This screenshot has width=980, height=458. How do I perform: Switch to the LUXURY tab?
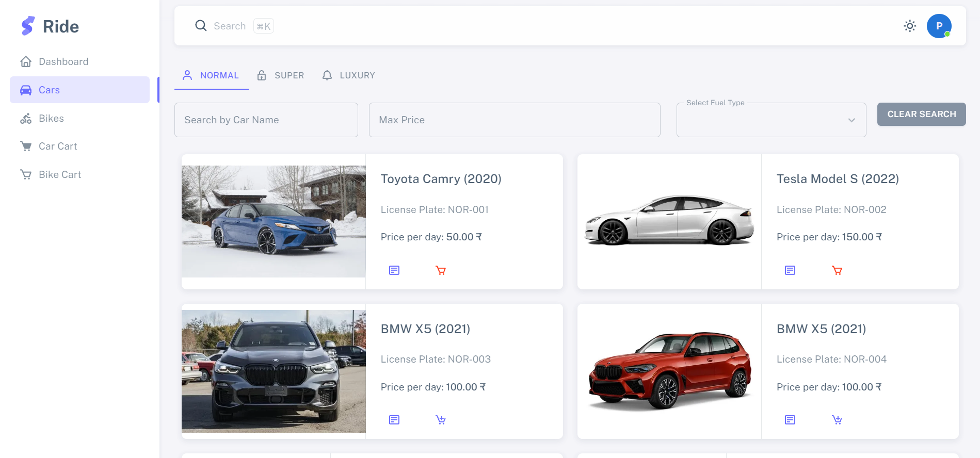pos(349,75)
